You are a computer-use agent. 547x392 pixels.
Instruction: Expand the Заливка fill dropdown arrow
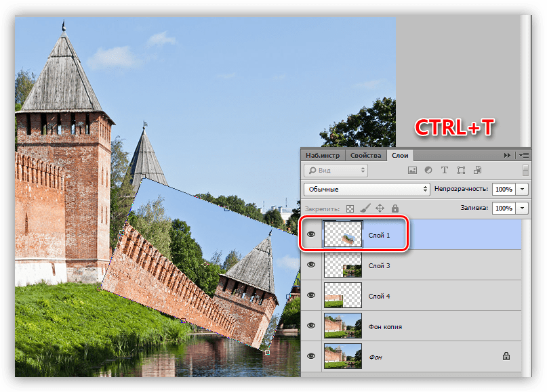pyautogui.click(x=523, y=209)
